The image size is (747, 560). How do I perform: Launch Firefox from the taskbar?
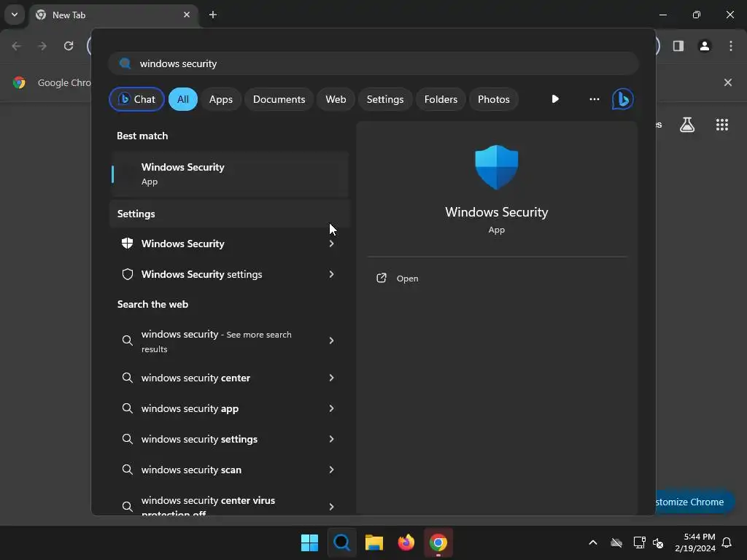pos(406,542)
